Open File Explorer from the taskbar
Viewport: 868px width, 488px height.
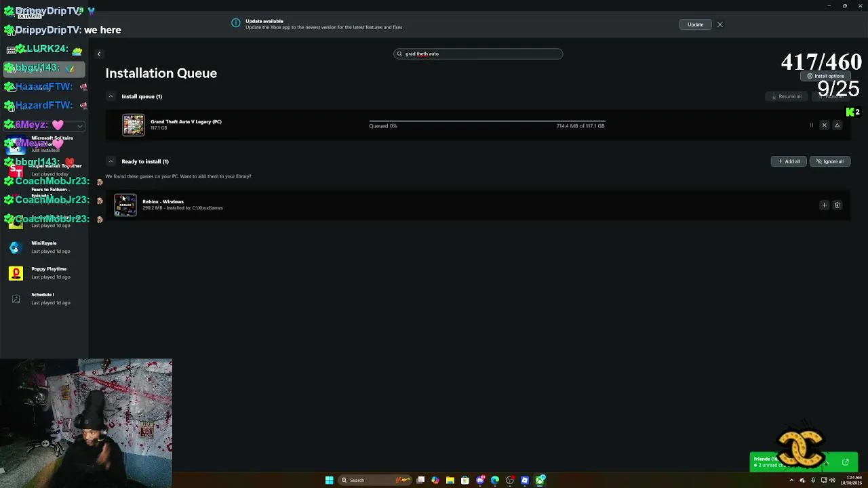pyautogui.click(x=450, y=480)
